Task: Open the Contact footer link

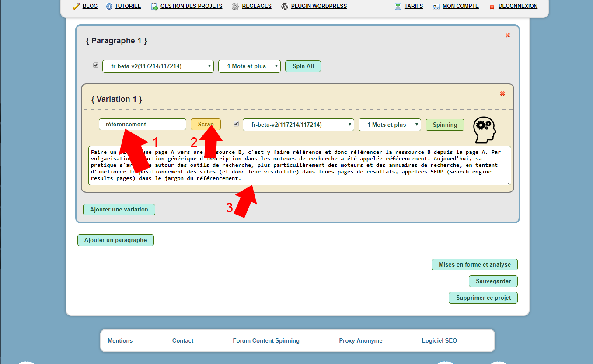Action: click(183, 340)
